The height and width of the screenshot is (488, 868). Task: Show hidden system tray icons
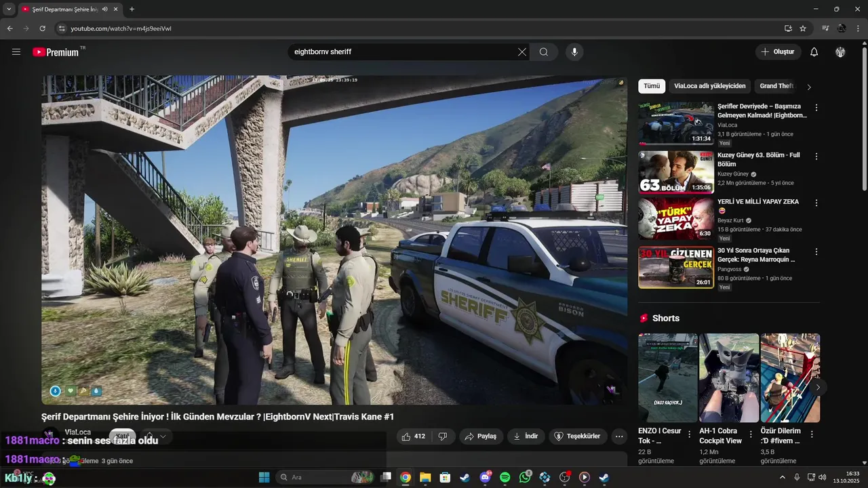783,477
